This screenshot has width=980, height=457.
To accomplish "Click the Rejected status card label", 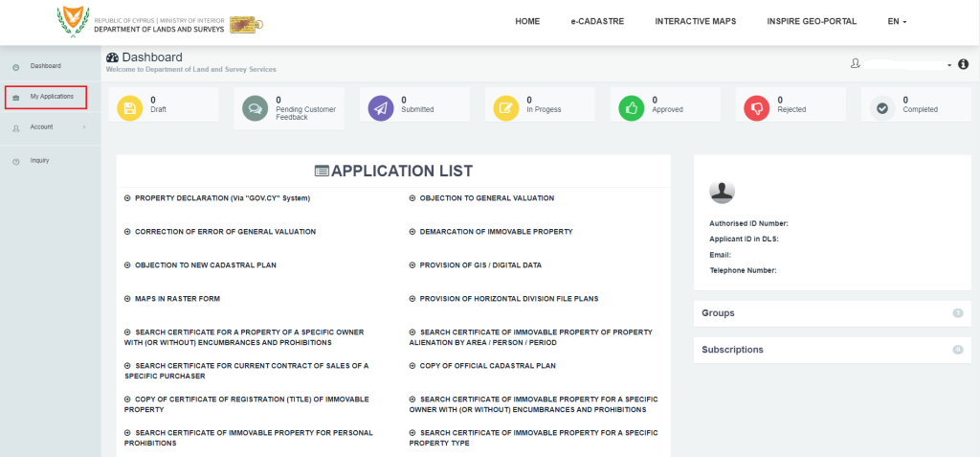I will (x=791, y=109).
